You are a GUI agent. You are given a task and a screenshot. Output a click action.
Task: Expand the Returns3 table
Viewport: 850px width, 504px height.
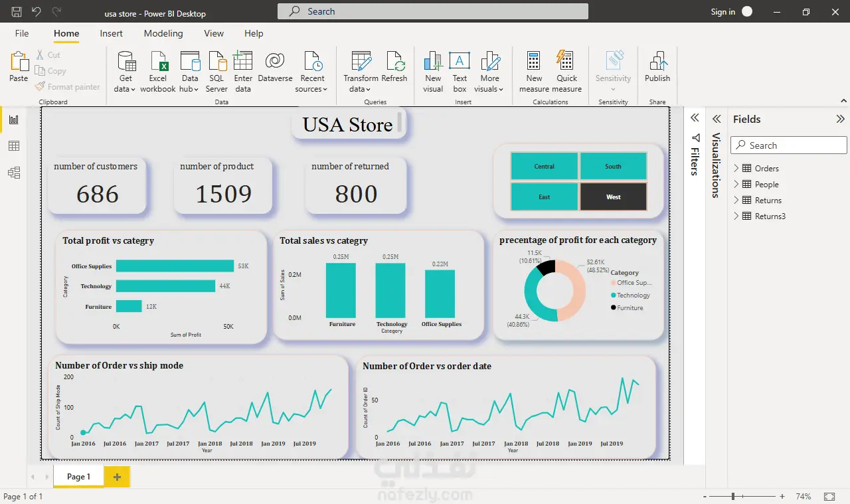pyautogui.click(x=736, y=216)
